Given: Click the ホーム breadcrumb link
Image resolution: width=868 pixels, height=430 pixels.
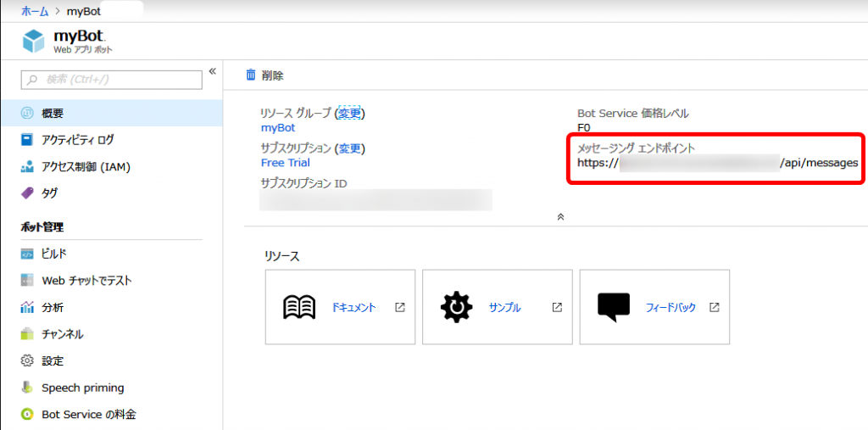Looking at the screenshot, I should click(35, 12).
